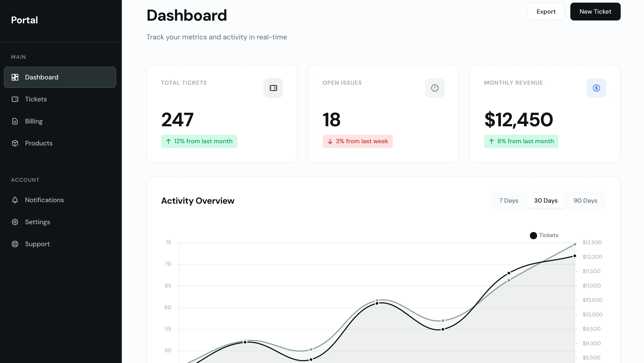Click the 75 tick label on left axis
The image size is (644, 363).
tap(168, 242)
